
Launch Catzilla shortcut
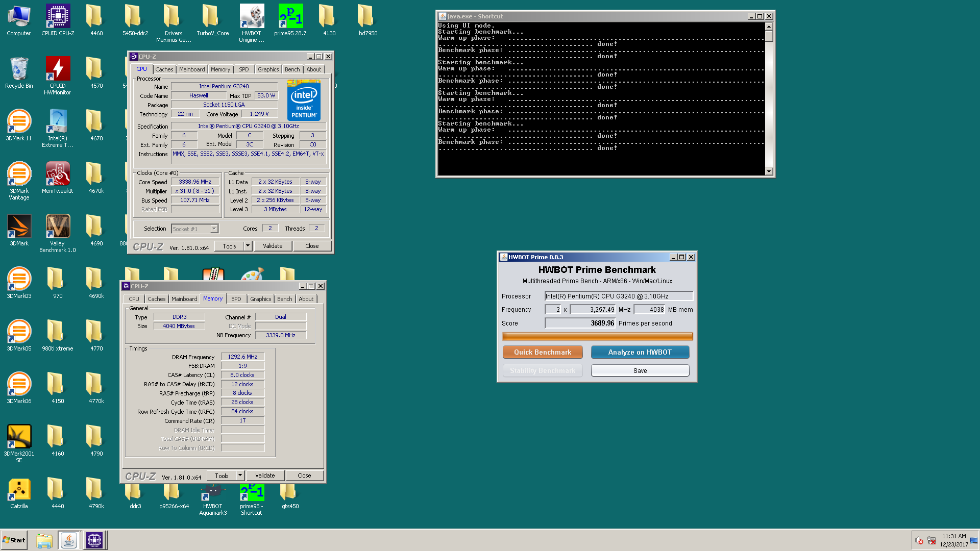[19, 493]
